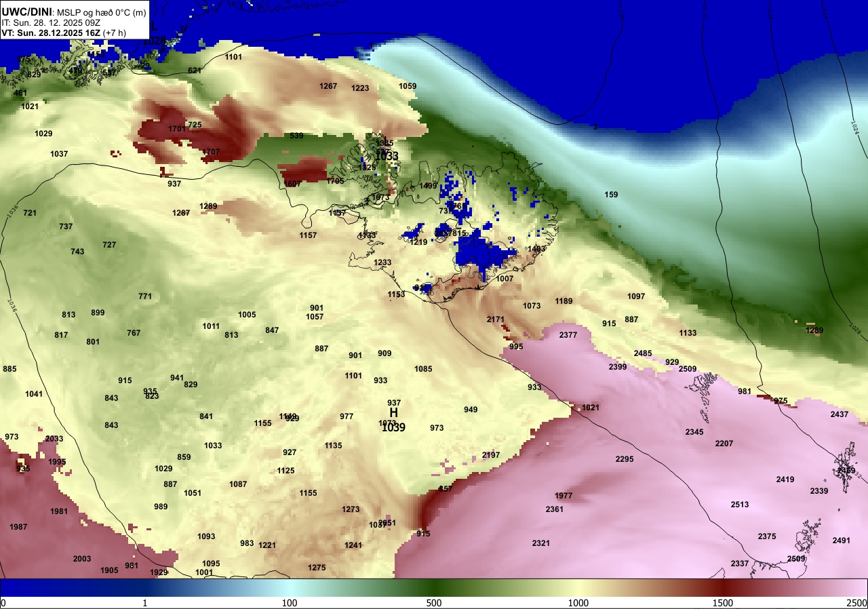Click the height value 2197
The width and height of the screenshot is (868, 609).
[491, 455]
